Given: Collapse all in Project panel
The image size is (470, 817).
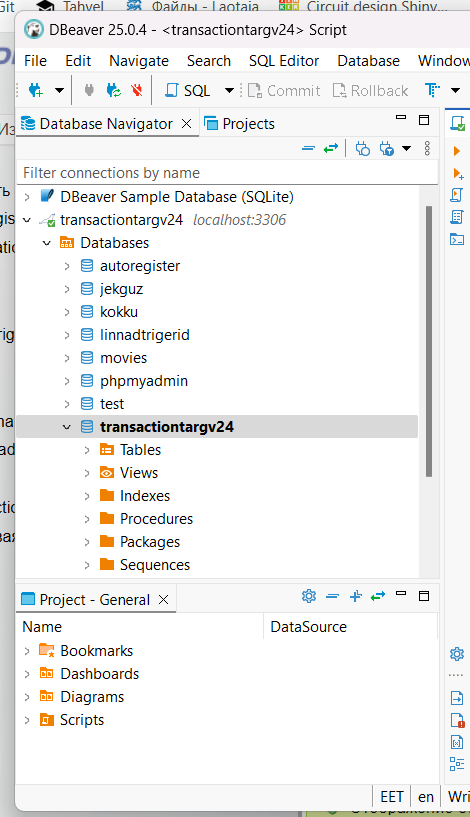Looking at the screenshot, I should (x=332, y=596).
